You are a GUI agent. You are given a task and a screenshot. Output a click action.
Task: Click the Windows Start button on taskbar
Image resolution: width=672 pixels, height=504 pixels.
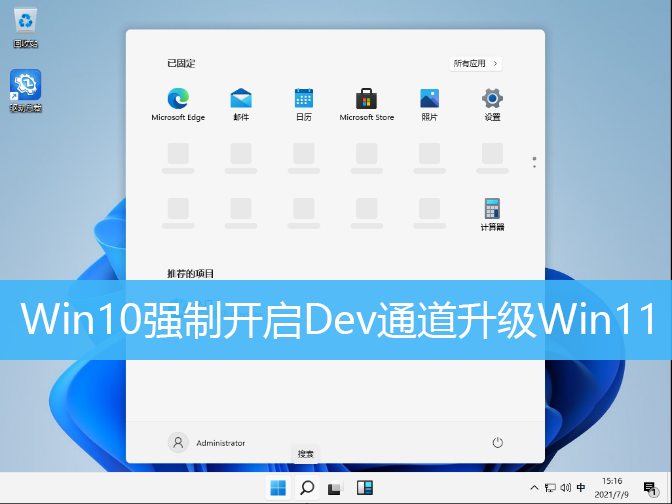[278, 488]
